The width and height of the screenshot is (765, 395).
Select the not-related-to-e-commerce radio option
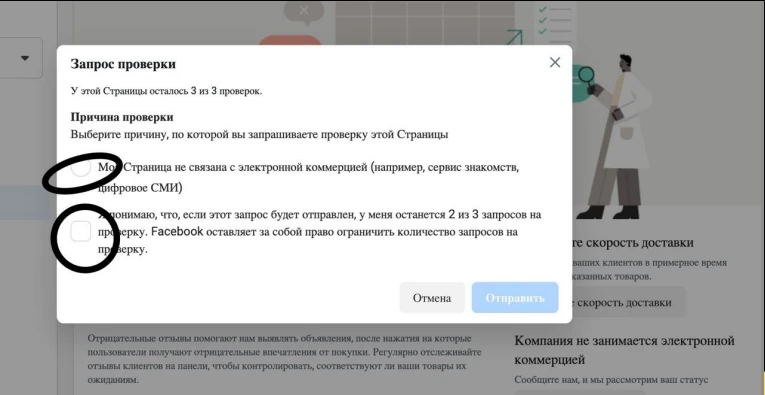[81, 168]
